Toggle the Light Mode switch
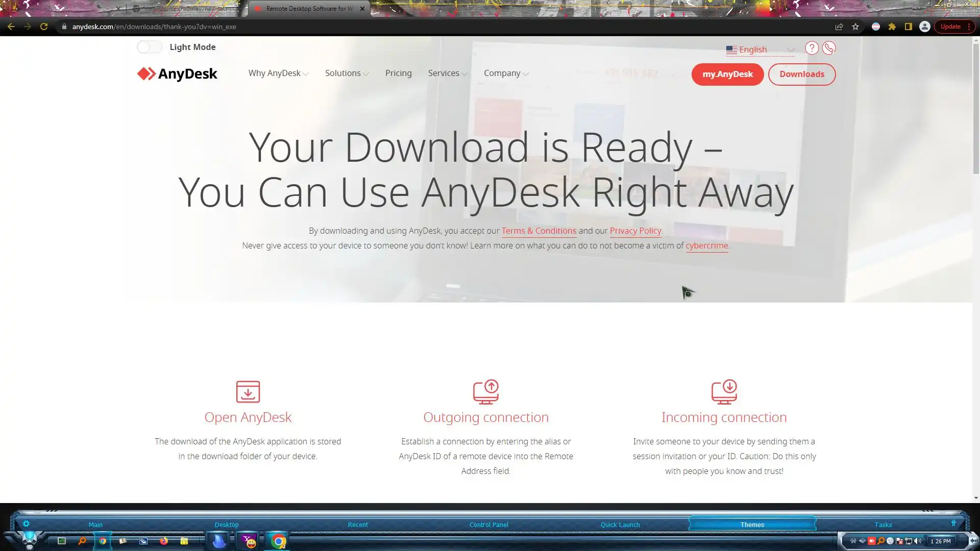 coord(150,47)
